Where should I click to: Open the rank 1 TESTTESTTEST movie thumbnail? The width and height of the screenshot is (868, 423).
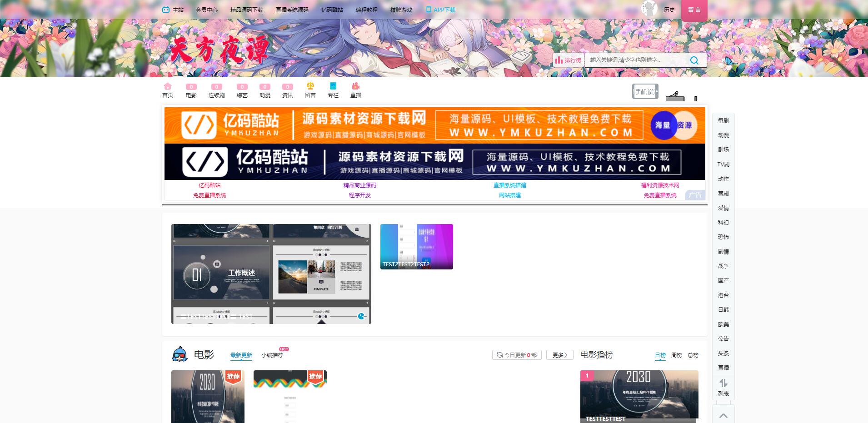pyautogui.click(x=639, y=397)
